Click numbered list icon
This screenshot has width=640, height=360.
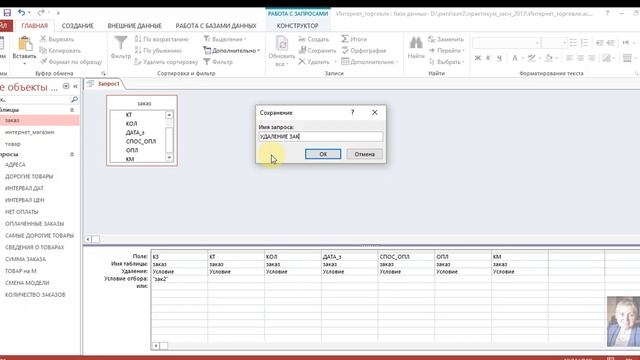tap(584, 43)
